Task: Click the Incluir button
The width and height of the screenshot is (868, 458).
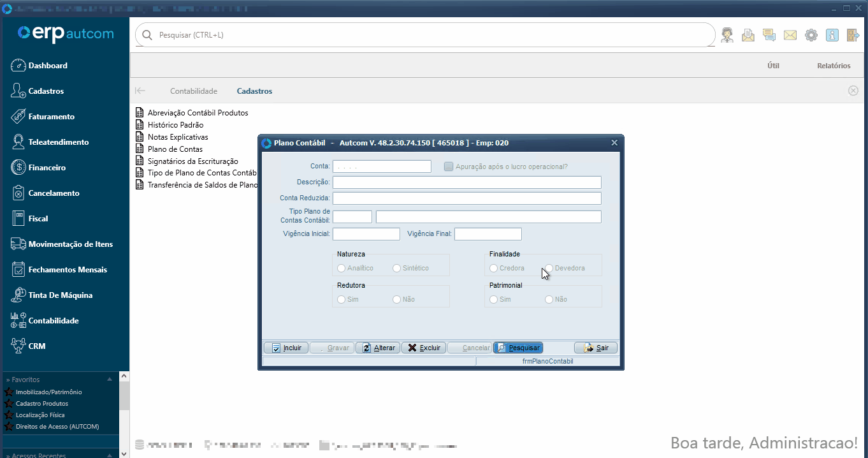Action: pyautogui.click(x=286, y=348)
